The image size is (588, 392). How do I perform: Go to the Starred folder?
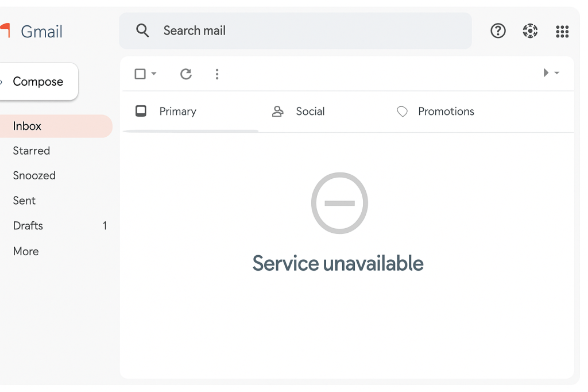tap(32, 151)
